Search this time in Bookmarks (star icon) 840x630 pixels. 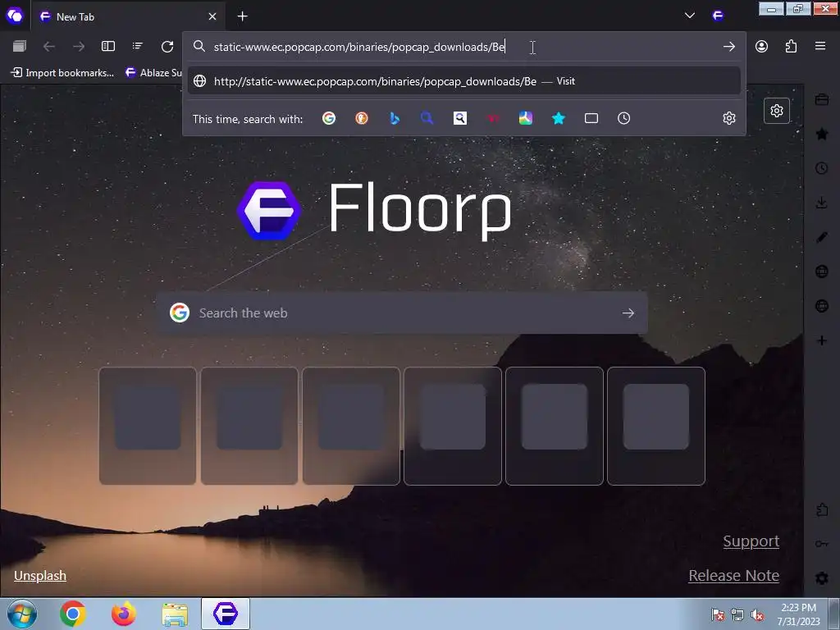coord(558,118)
